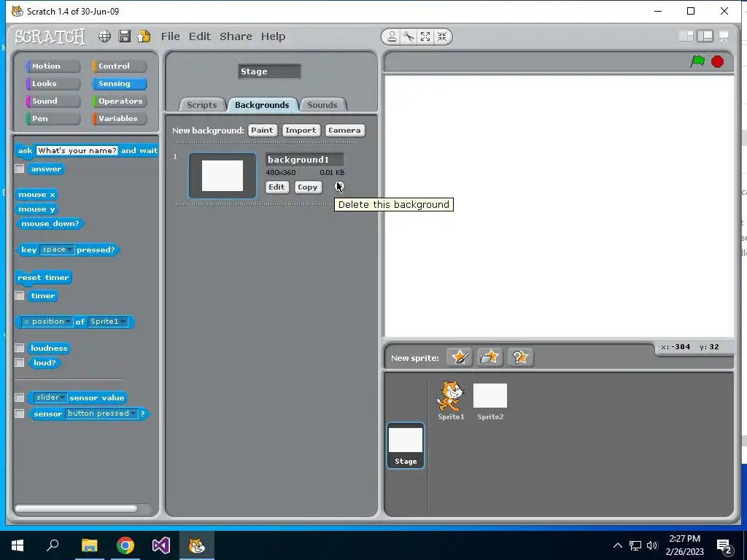This screenshot has height=560, width=747.
Task: Open the space key dropdown
Action: (57, 249)
